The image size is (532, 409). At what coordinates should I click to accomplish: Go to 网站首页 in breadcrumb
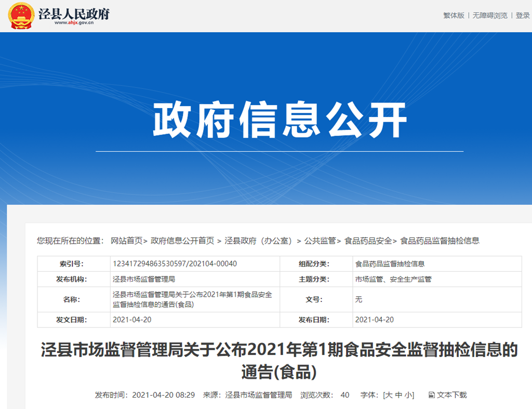pyautogui.click(x=126, y=241)
